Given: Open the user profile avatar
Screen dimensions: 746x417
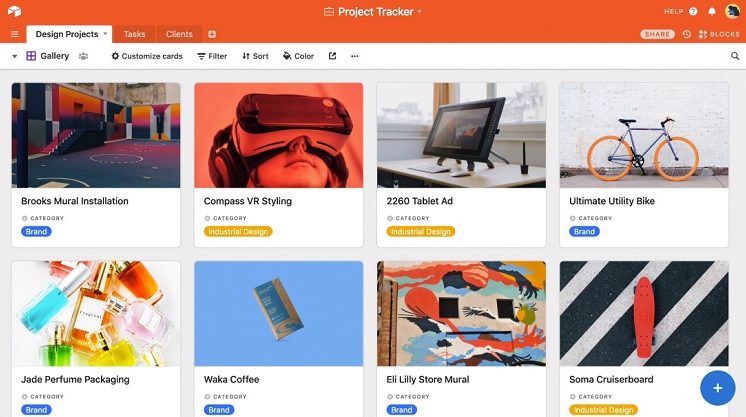Looking at the screenshot, I should (732, 11).
